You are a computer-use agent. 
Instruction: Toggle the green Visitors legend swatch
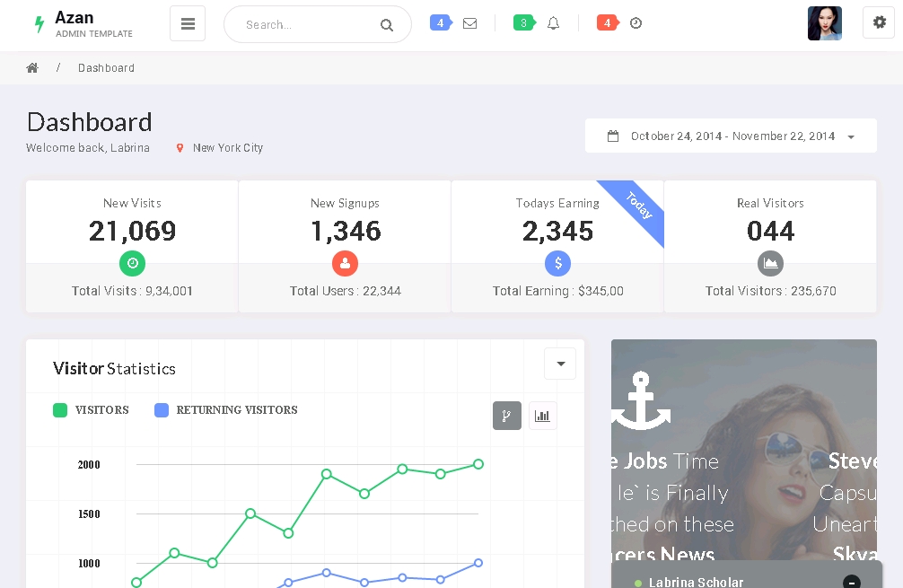pos(60,410)
